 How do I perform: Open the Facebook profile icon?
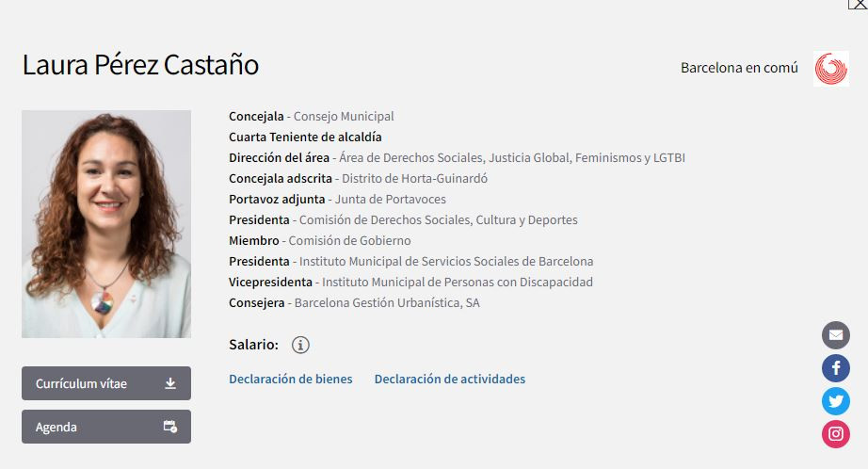[835, 368]
